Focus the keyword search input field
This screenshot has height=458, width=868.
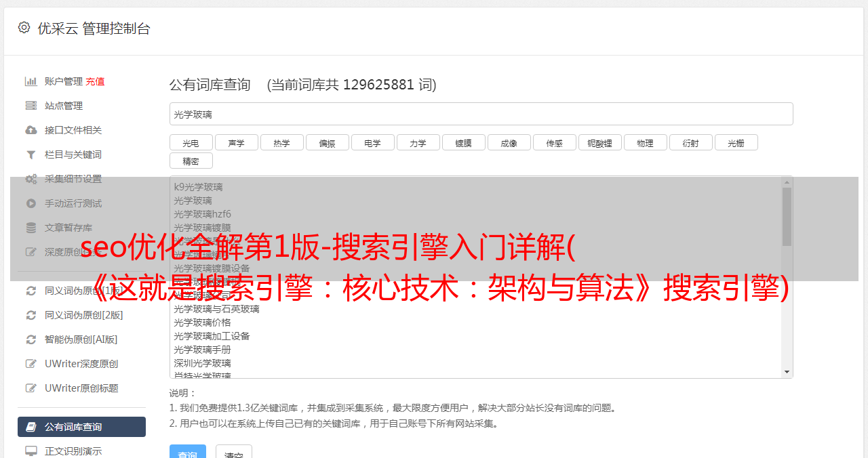point(481,114)
